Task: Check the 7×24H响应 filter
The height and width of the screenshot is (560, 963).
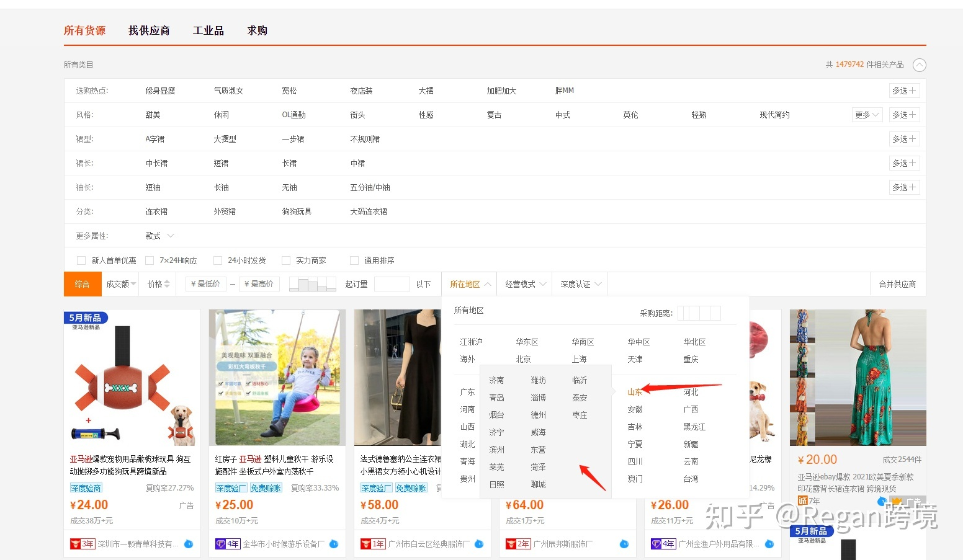Action: coord(150,260)
